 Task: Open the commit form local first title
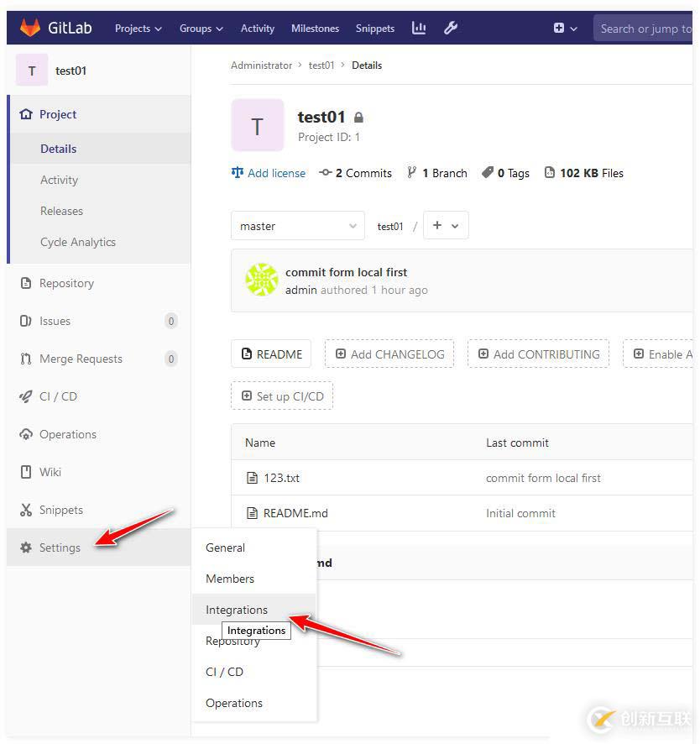point(346,272)
